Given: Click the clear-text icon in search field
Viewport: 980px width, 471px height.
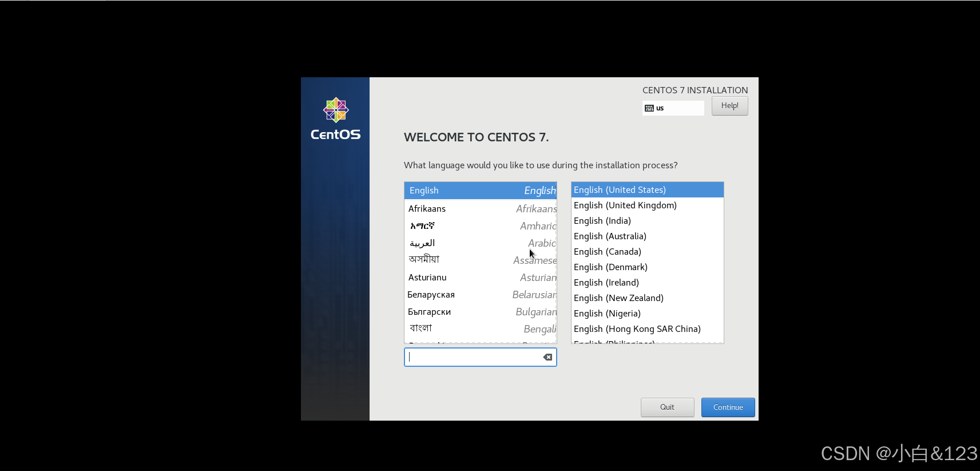Looking at the screenshot, I should click(x=547, y=357).
